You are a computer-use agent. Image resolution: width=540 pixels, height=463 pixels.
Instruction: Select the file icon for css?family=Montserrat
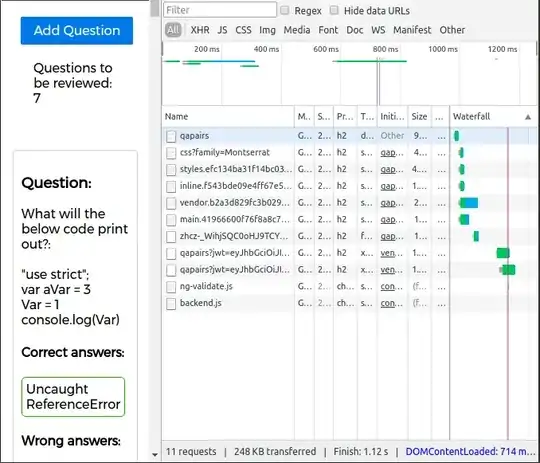171,153
